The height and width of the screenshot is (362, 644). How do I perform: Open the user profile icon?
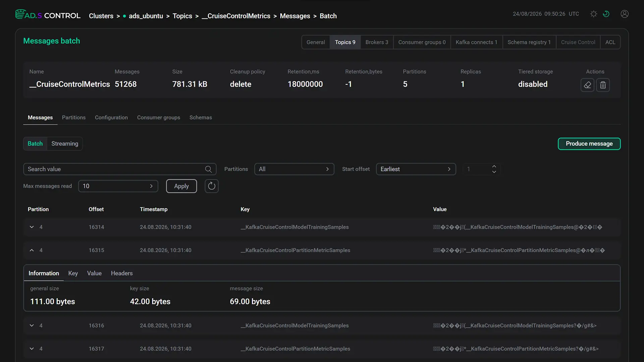(625, 14)
